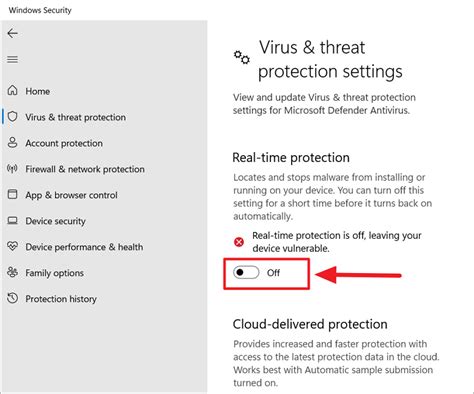Click the App & browser control window icon

(13, 194)
